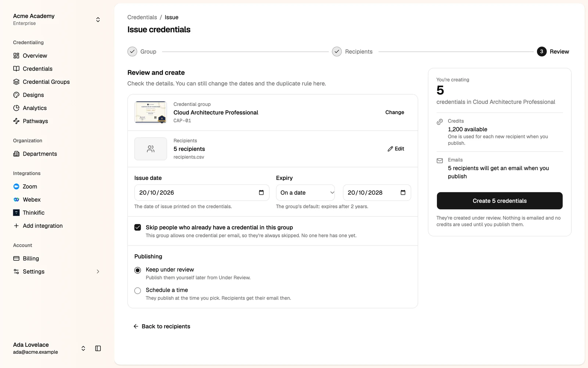
Task: Select Keep under review radio option
Action: coord(137,270)
